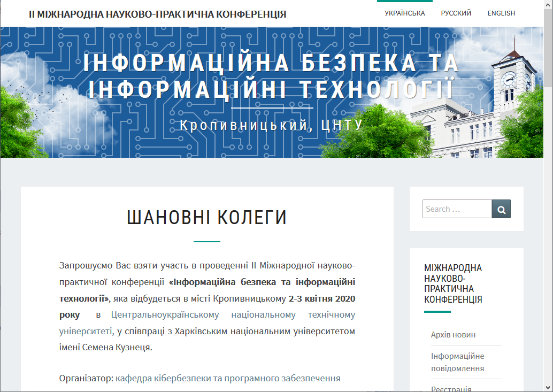Open Інформаційне повідомлення in the sidebar
Viewport: 553px width, 392px height.
point(457,362)
